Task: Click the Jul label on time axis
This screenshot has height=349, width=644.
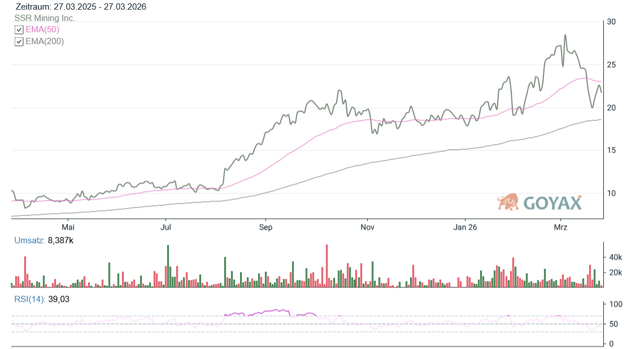Action: click(x=166, y=227)
